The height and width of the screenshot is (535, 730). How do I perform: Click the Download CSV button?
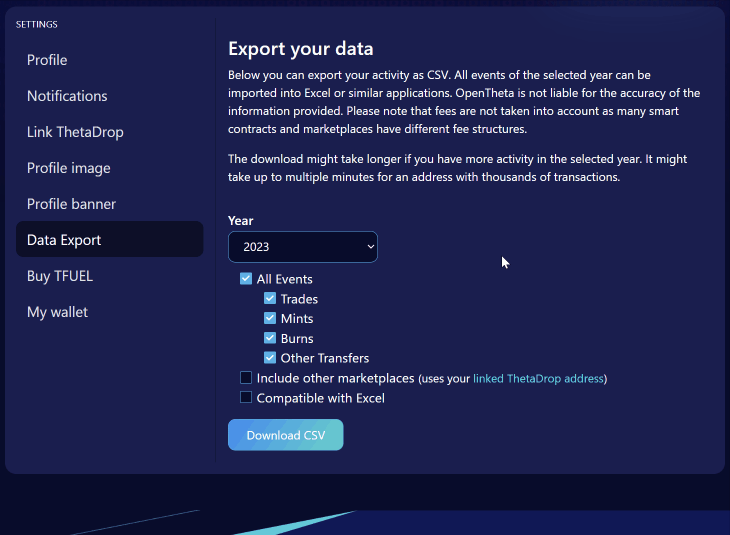click(x=285, y=435)
